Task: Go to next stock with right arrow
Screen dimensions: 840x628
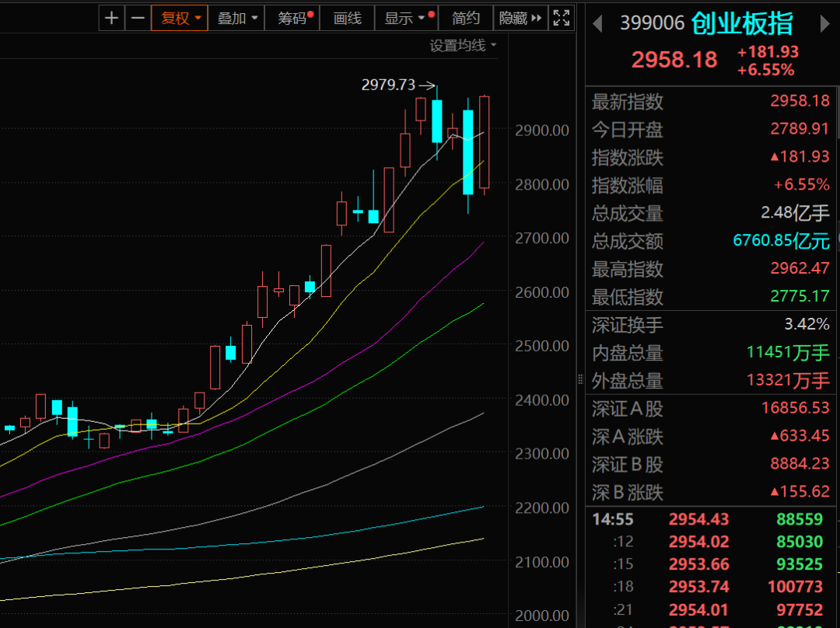Action: click(x=824, y=24)
